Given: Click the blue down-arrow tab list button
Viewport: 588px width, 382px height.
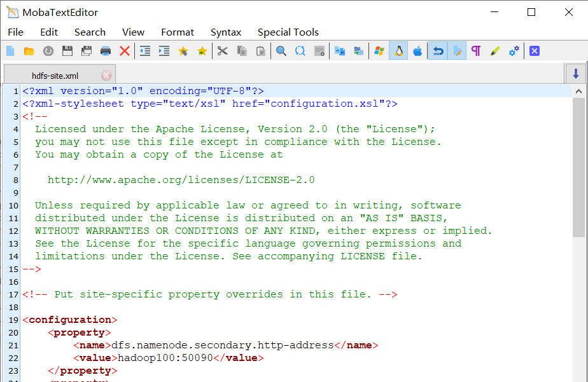Looking at the screenshot, I should coord(576,73).
